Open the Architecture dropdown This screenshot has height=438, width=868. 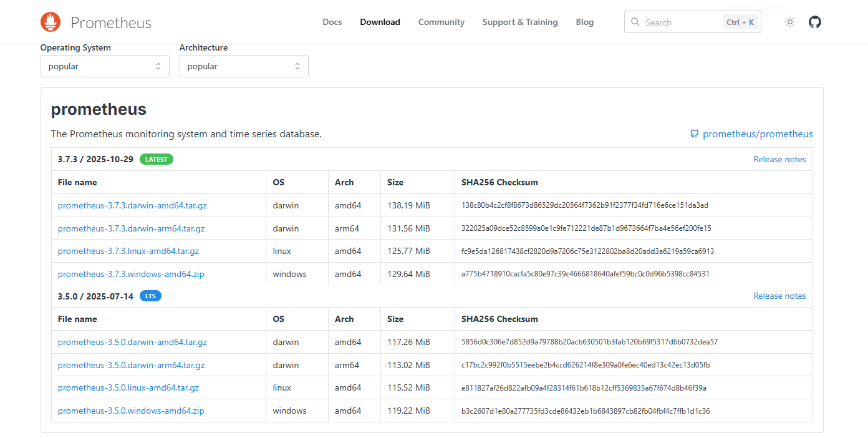(244, 66)
